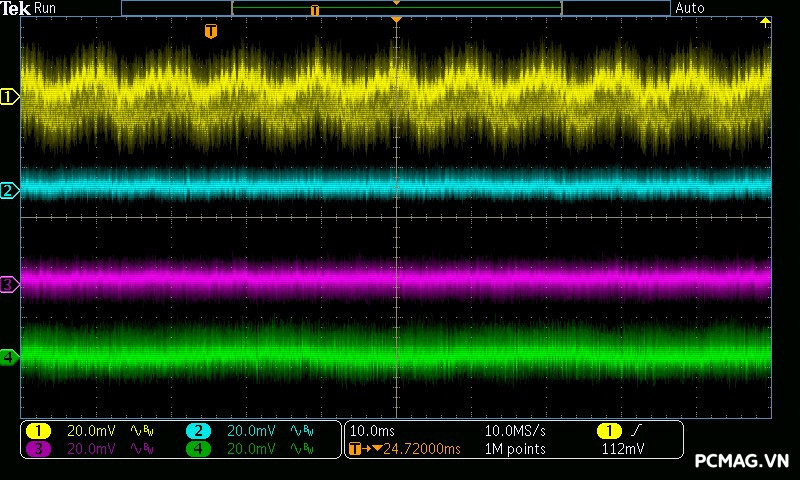
Task: Toggle the yellow channel 1 badge
Action: 38,431
